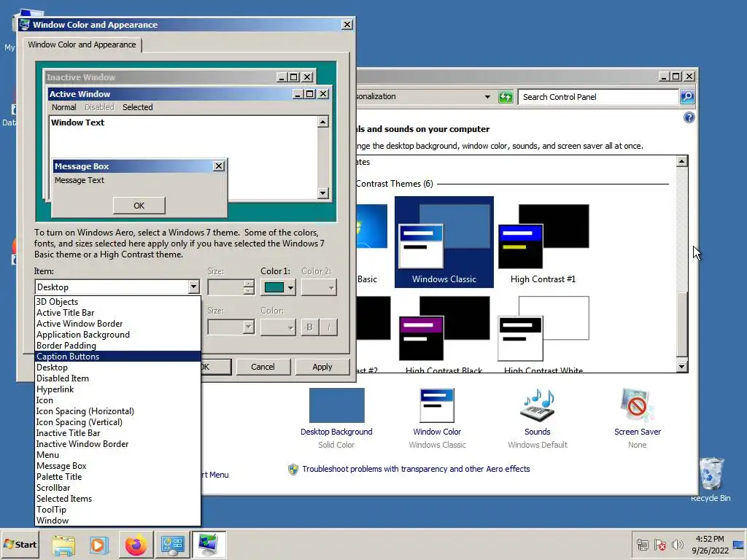747x560 pixels.
Task: Open Windows Explorer from taskbar
Action: (x=63, y=545)
